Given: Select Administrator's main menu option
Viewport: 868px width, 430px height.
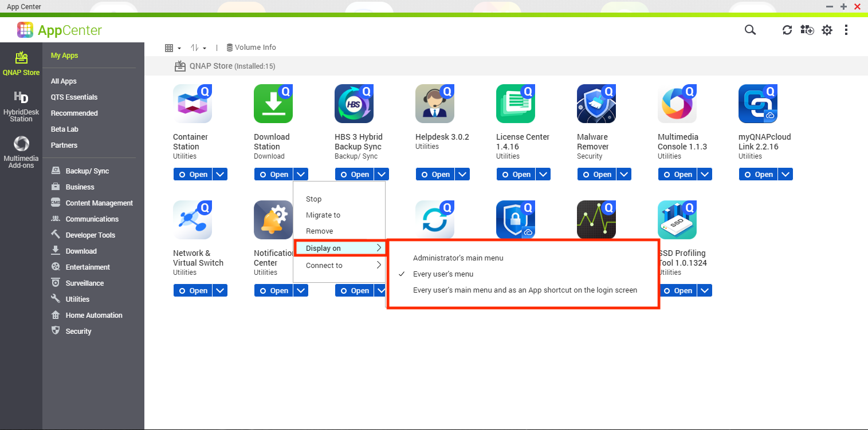Looking at the screenshot, I should coord(458,258).
